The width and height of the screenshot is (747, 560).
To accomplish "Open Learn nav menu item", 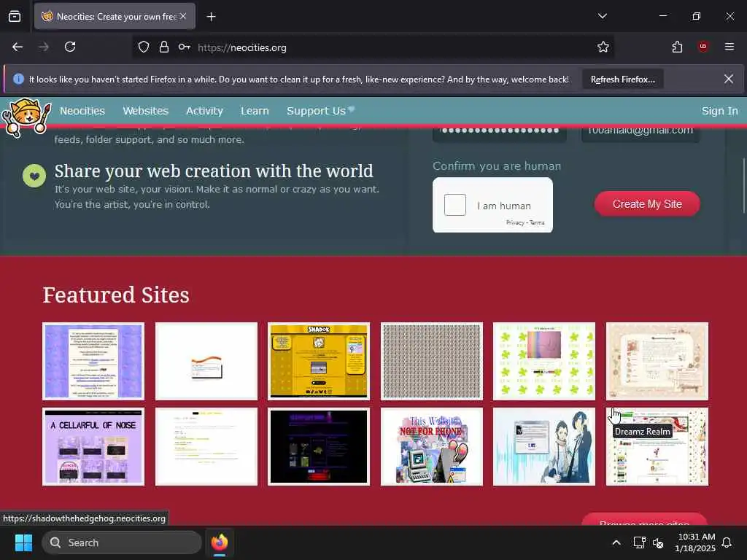I will click(255, 111).
